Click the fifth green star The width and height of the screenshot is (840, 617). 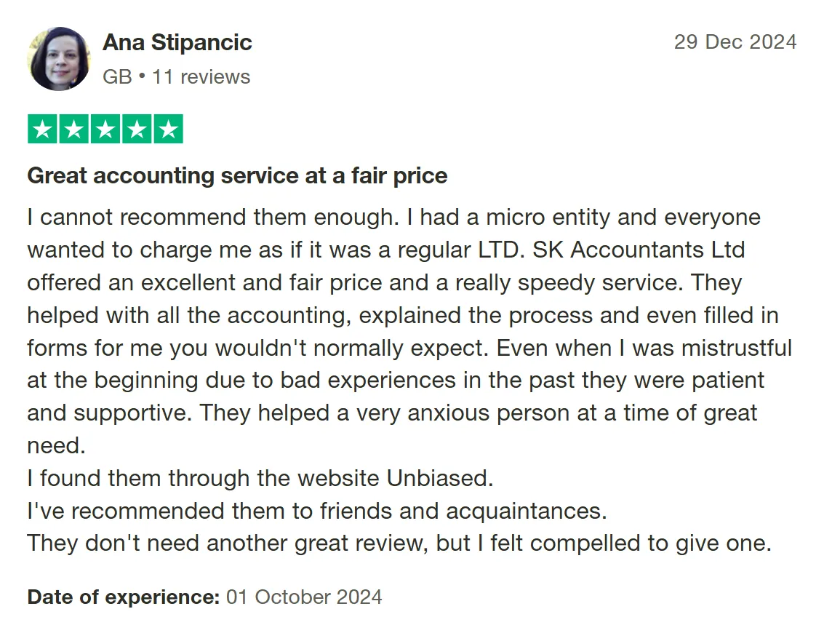[168, 130]
